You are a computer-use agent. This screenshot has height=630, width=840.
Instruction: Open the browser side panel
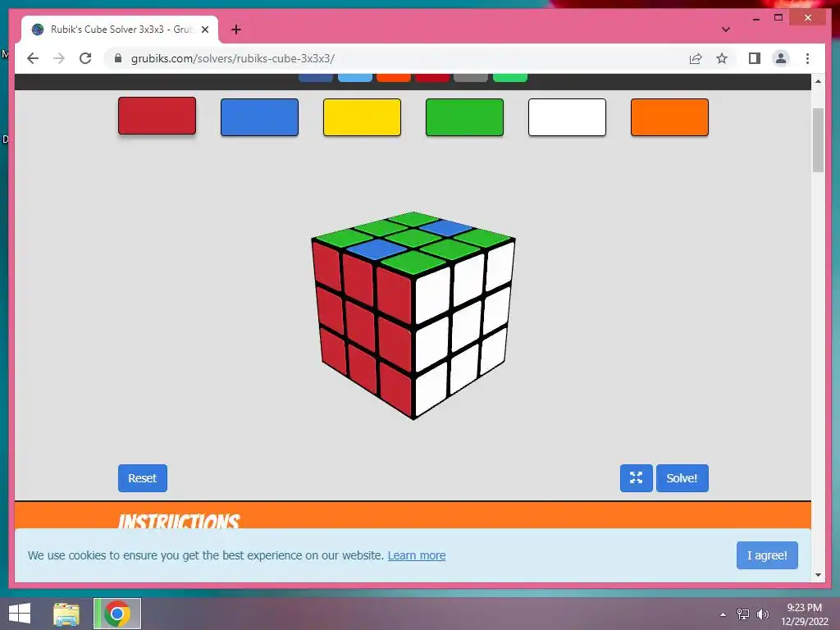[x=755, y=58]
